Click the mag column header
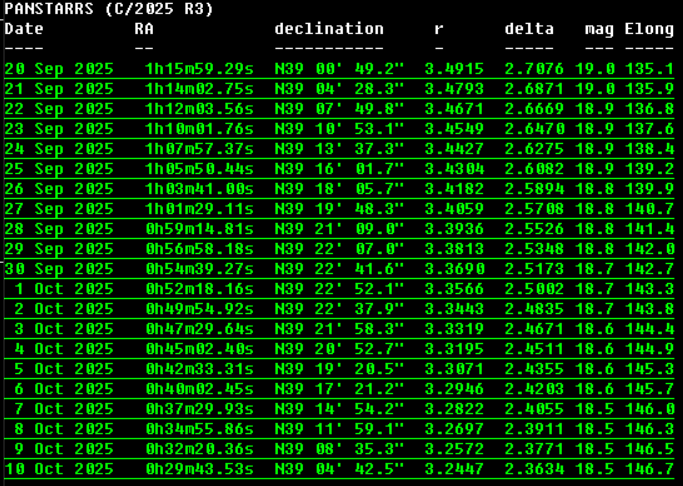This screenshot has width=683, height=486. (599, 29)
